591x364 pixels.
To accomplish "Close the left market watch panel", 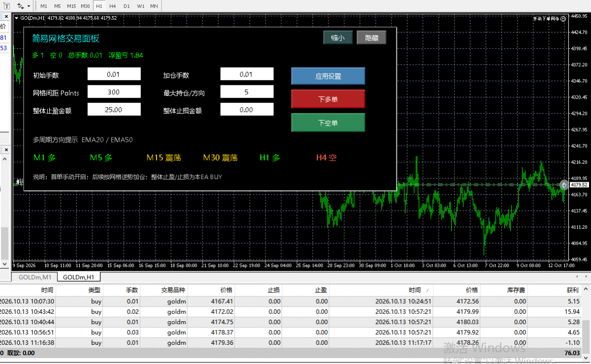I will tap(6, 18).
